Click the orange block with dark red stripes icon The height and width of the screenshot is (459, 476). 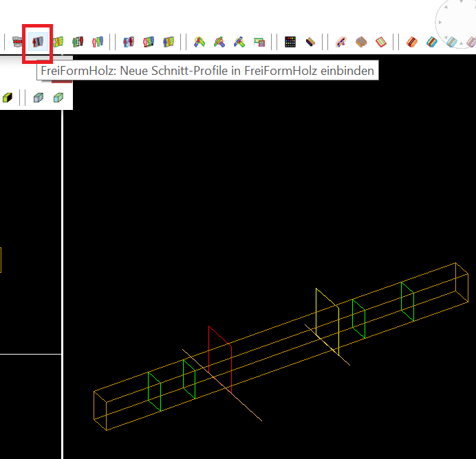(x=412, y=42)
